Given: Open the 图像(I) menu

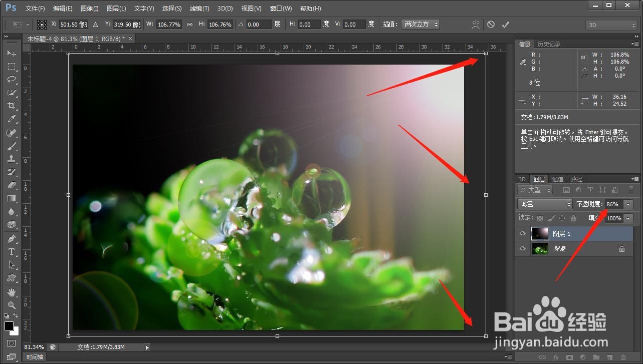Looking at the screenshot, I should 90,9.
